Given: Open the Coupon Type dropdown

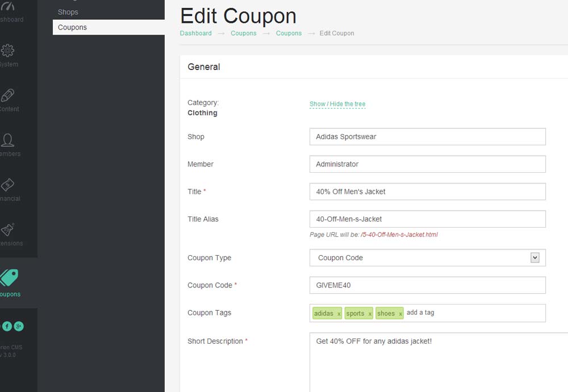Looking at the screenshot, I should [428, 257].
